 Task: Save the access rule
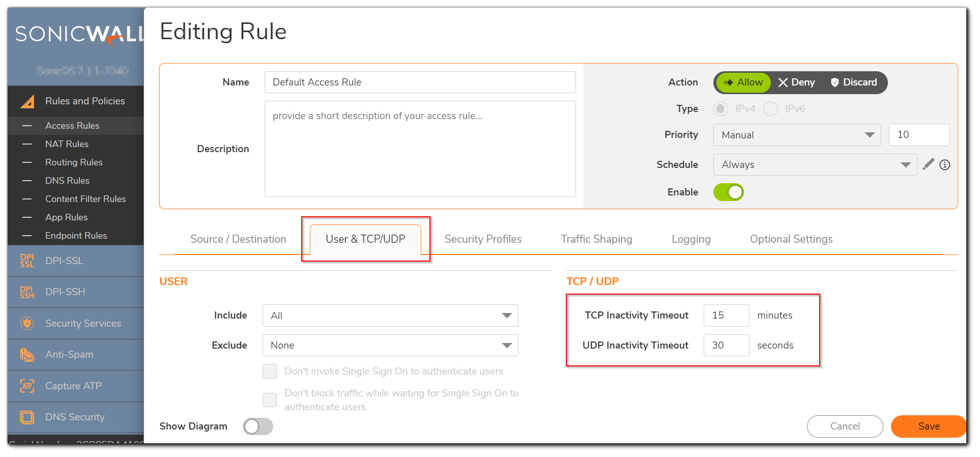(929, 426)
